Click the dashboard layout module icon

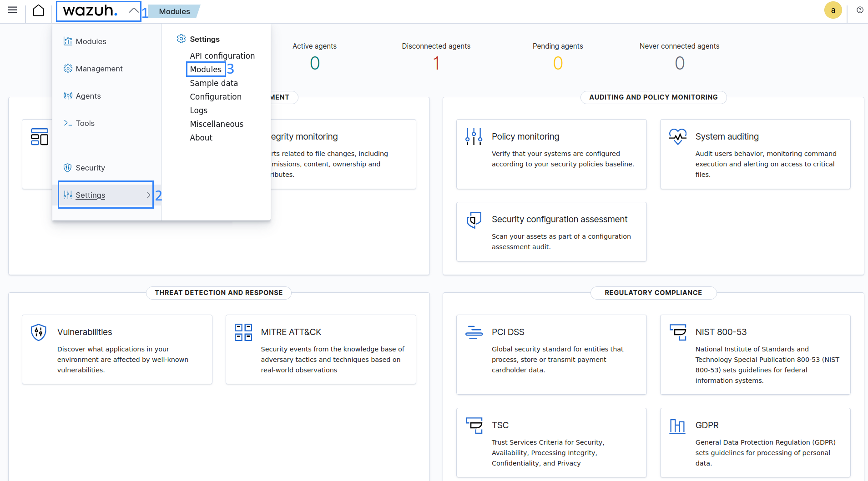click(40, 137)
